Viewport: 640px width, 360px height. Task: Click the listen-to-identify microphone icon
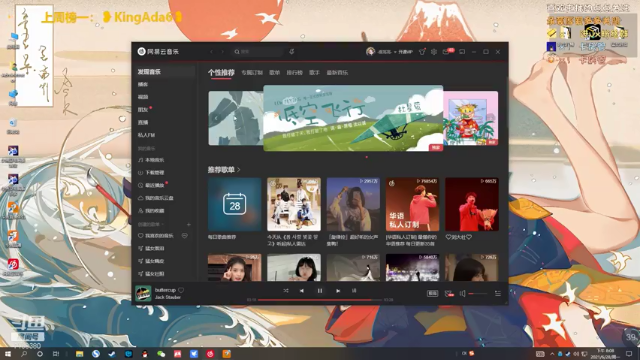pos(291,52)
